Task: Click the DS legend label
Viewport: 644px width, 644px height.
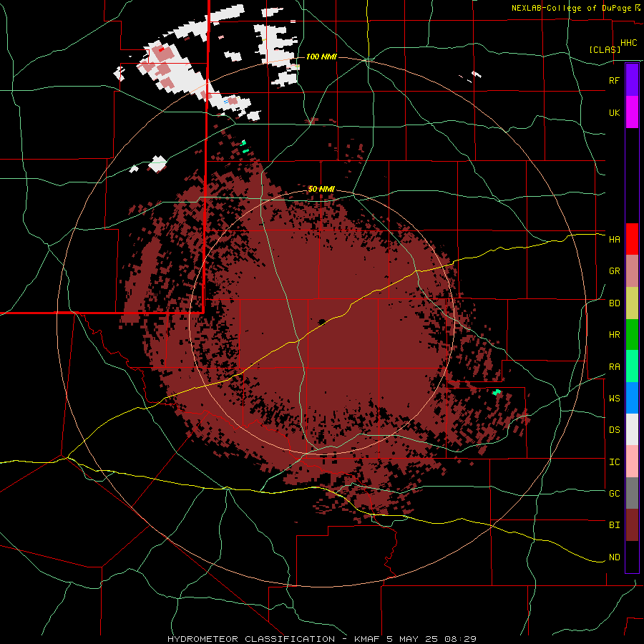Action: coord(614,430)
